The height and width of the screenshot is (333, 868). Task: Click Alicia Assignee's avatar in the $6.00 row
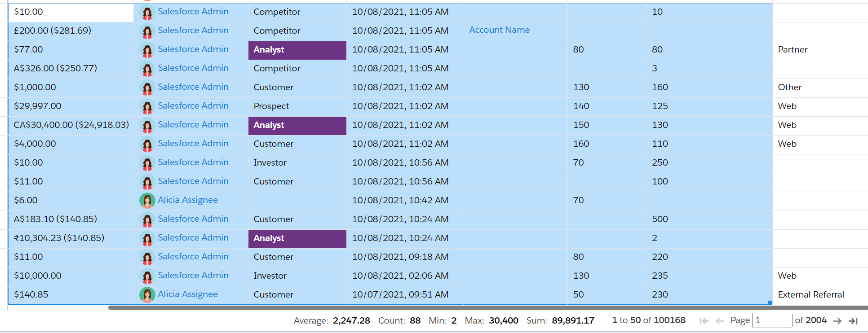coord(147,201)
